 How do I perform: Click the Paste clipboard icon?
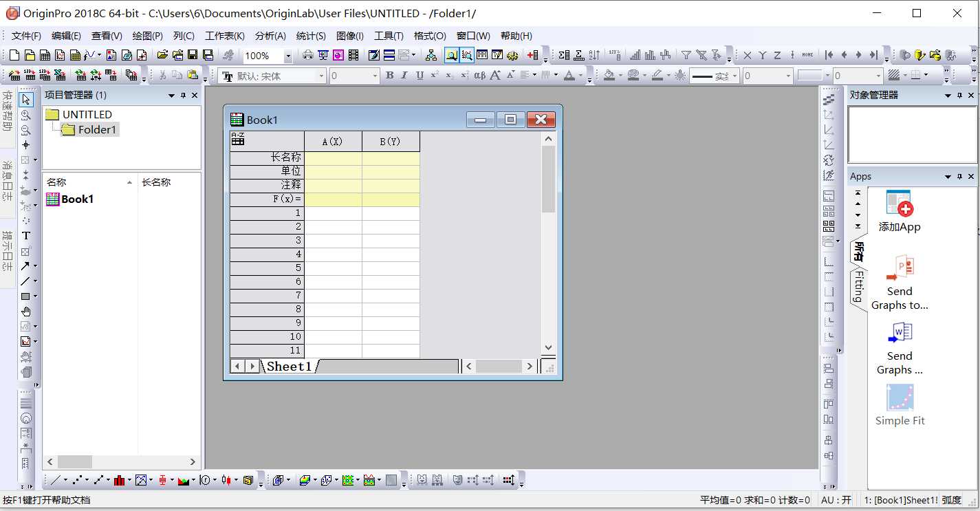tap(193, 75)
